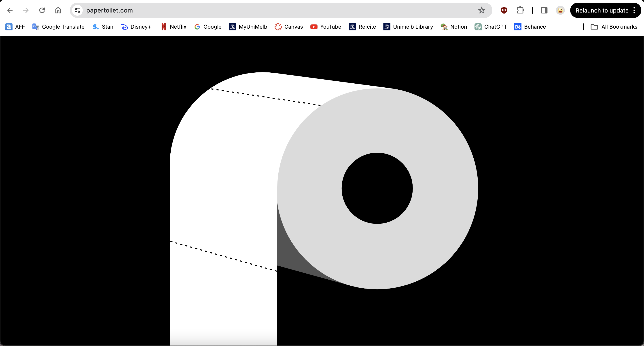Open the Notion bookmark
Screen dimensions: 644x346
(x=453, y=27)
